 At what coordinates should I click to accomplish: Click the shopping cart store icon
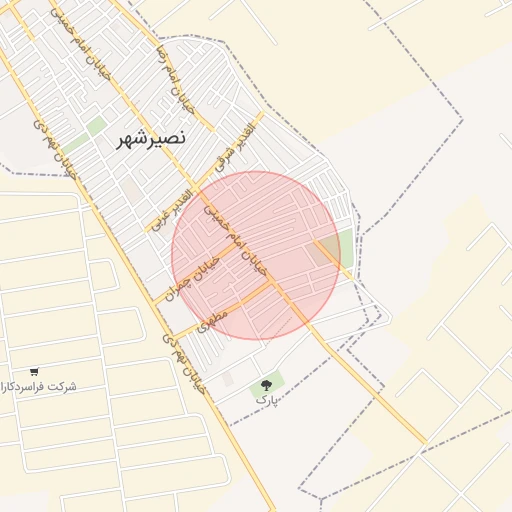click(x=34, y=371)
